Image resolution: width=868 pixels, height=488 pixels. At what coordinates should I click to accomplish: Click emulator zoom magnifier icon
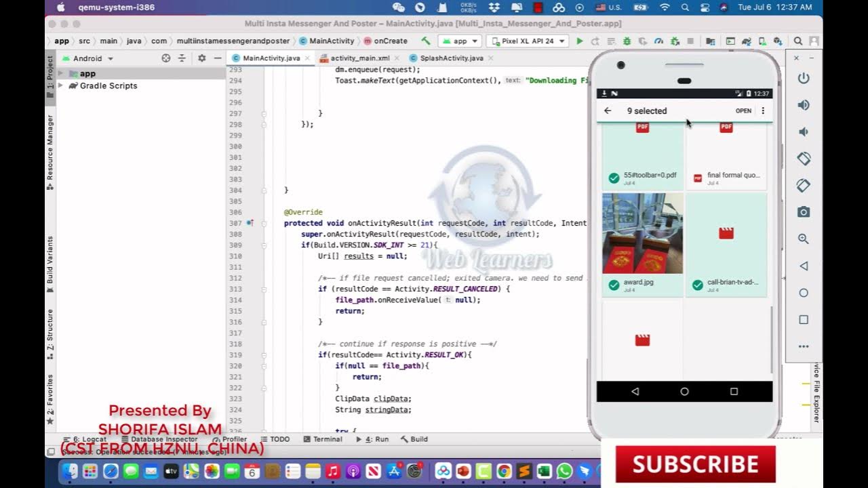pos(804,239)
